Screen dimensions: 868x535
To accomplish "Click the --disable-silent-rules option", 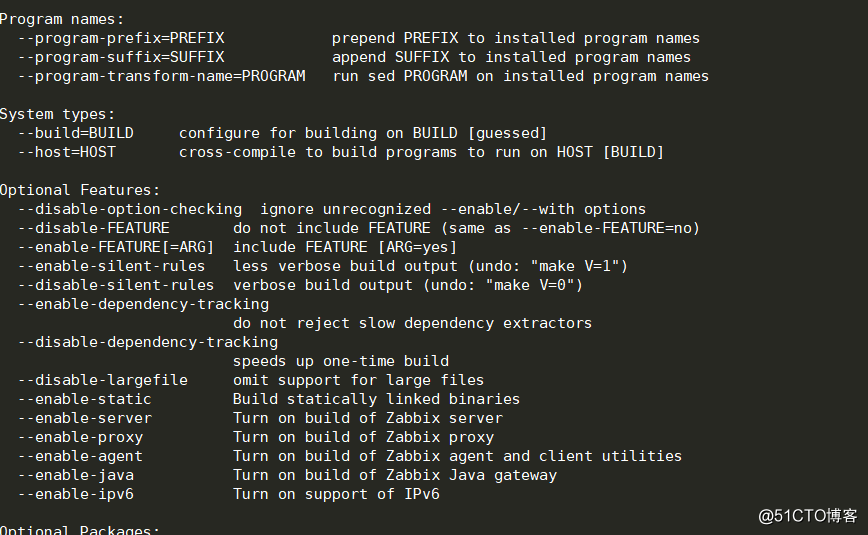I will coord(116,285).
